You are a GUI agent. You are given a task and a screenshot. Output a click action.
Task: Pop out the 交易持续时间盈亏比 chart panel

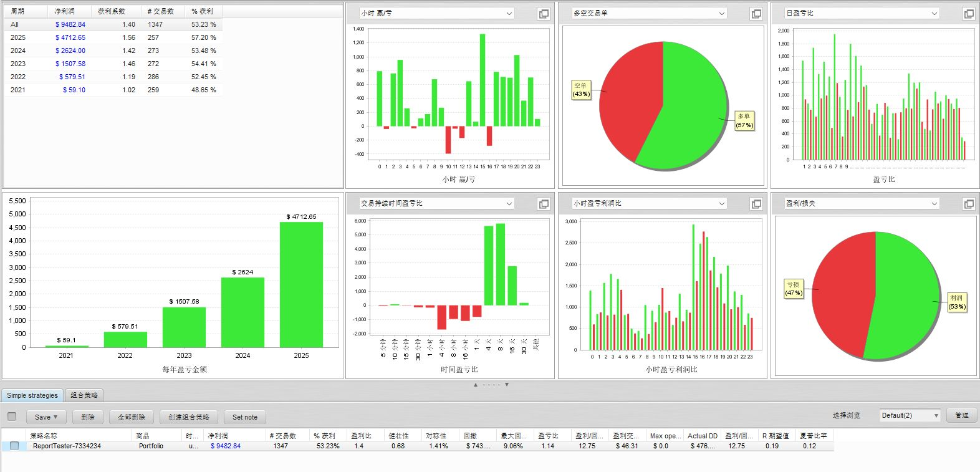tap(544, 204)
